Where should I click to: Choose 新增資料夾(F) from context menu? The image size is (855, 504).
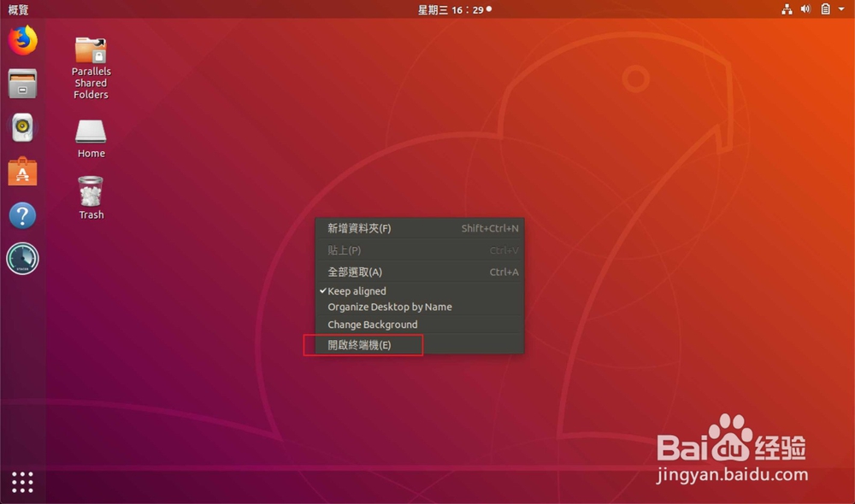(419, 228)
